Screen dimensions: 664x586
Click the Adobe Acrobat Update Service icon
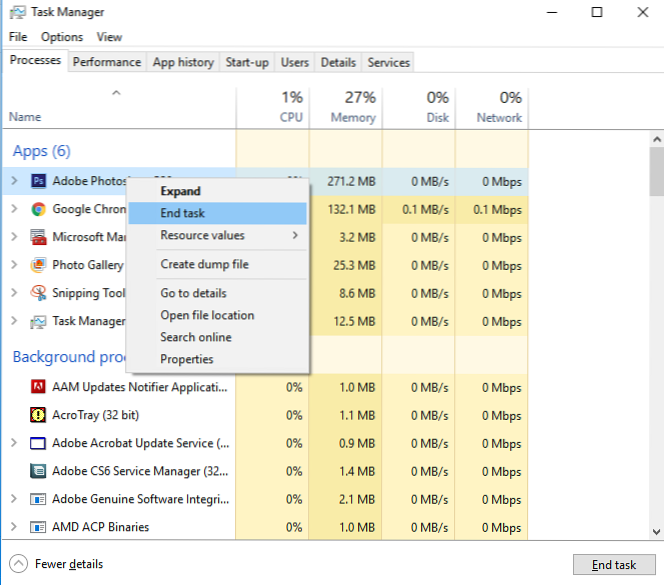(38, 443)
